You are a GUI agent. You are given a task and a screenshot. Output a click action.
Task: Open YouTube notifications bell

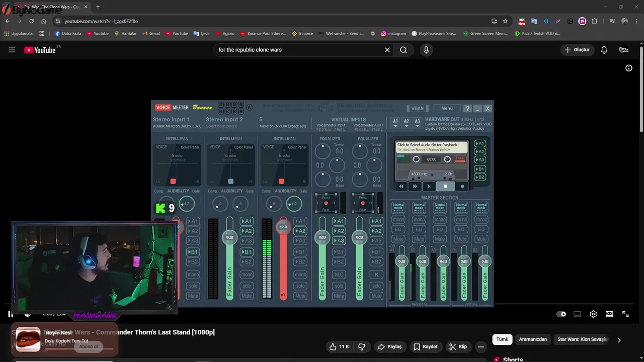(x=604, y=50)
